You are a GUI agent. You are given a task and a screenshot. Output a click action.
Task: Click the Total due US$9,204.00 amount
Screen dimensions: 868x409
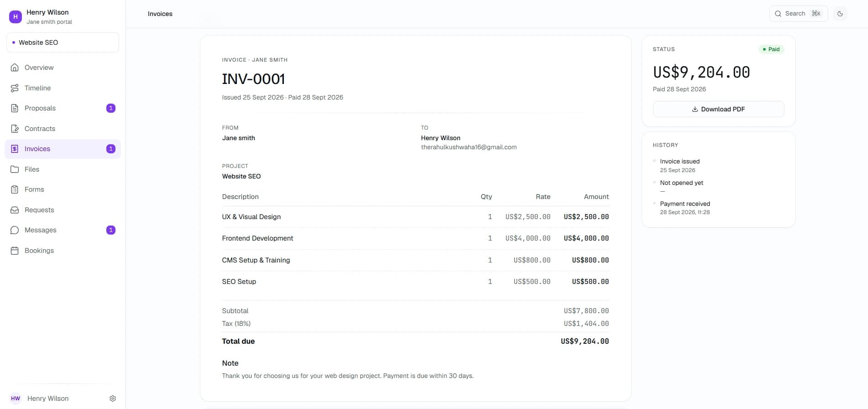(585, 341)
